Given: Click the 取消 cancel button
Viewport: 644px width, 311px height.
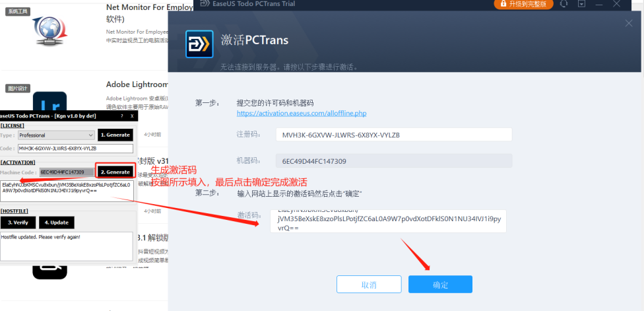Looking at the screenshot, I should point(369,285).
